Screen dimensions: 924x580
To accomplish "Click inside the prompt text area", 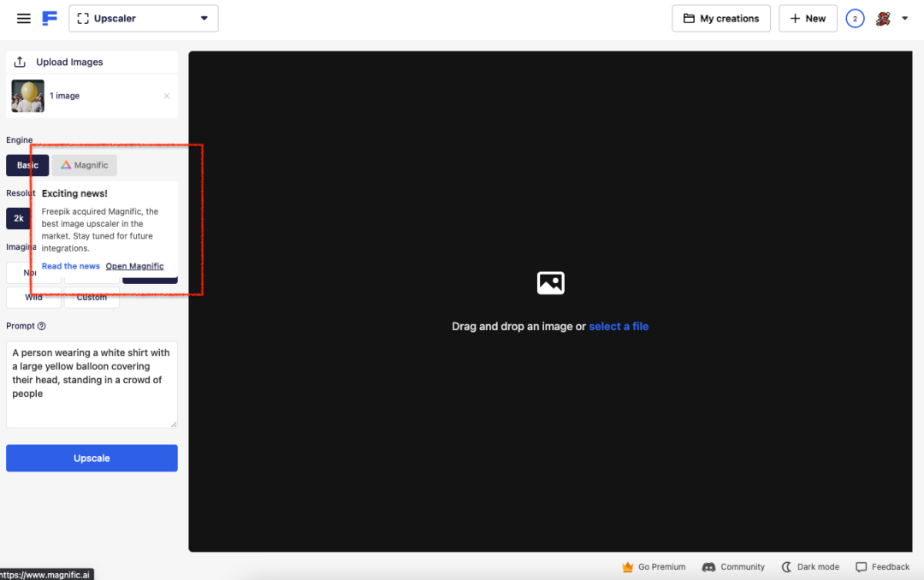I will click(92, 384).
